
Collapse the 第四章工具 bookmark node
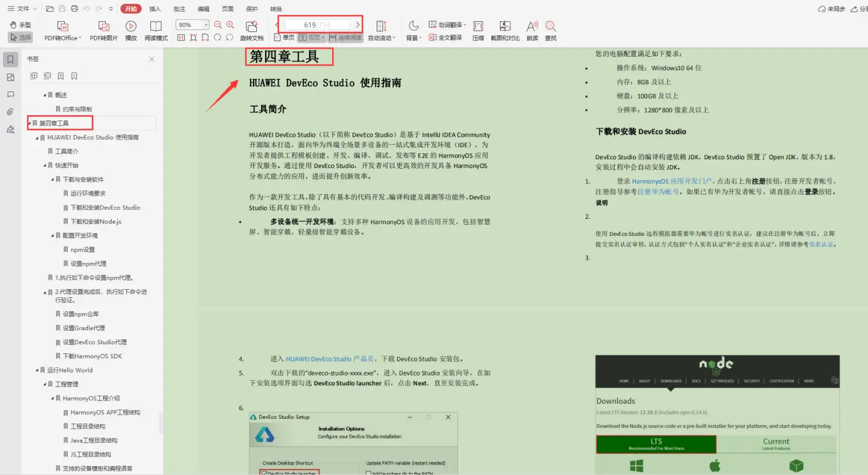point(30,123)
